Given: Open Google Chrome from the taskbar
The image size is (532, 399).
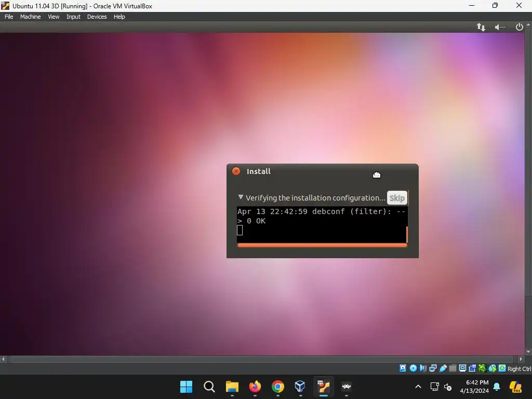Looking at the screenshot, I should point(277,387).
